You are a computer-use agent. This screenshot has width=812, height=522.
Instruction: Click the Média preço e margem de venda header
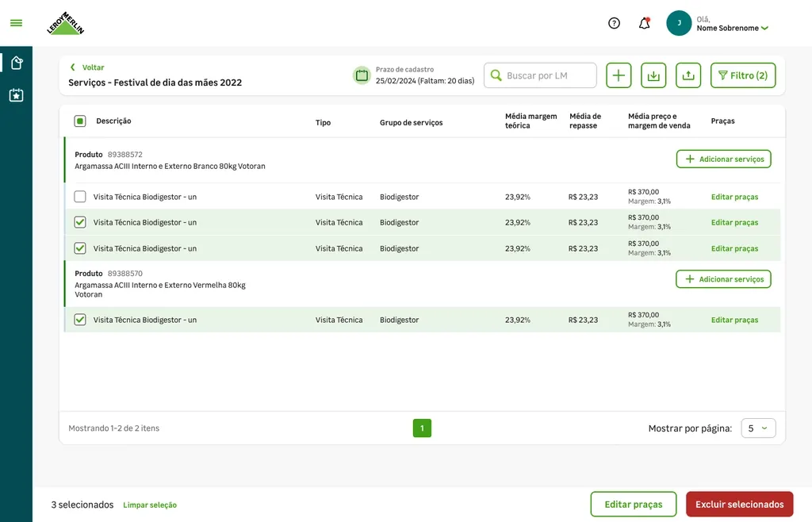coord(659,121)
